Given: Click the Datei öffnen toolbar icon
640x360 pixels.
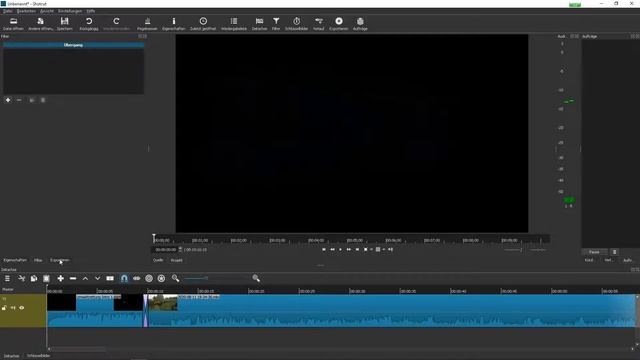Looking at the screenshot, I should 13,24.
